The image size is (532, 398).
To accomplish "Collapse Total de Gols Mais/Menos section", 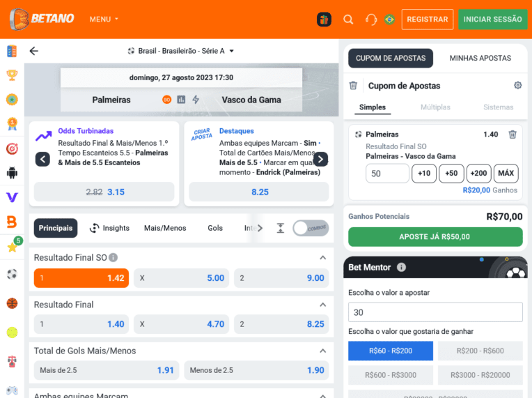I will click(322, 351).
